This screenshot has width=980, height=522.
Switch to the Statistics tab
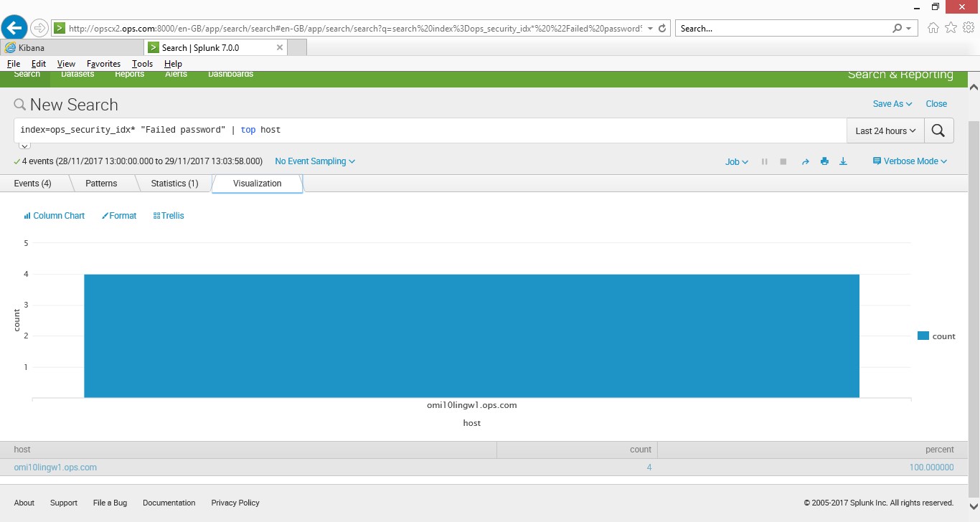point(174,184)
